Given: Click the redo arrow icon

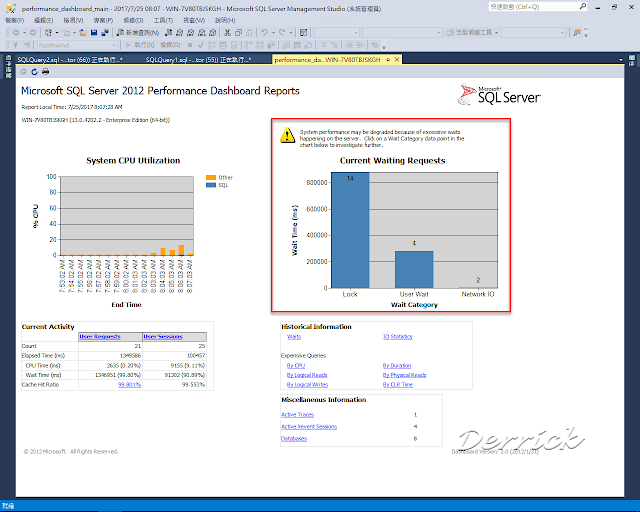Looking at the screenshot, I should pyautogui.click(x=282, y=33).
